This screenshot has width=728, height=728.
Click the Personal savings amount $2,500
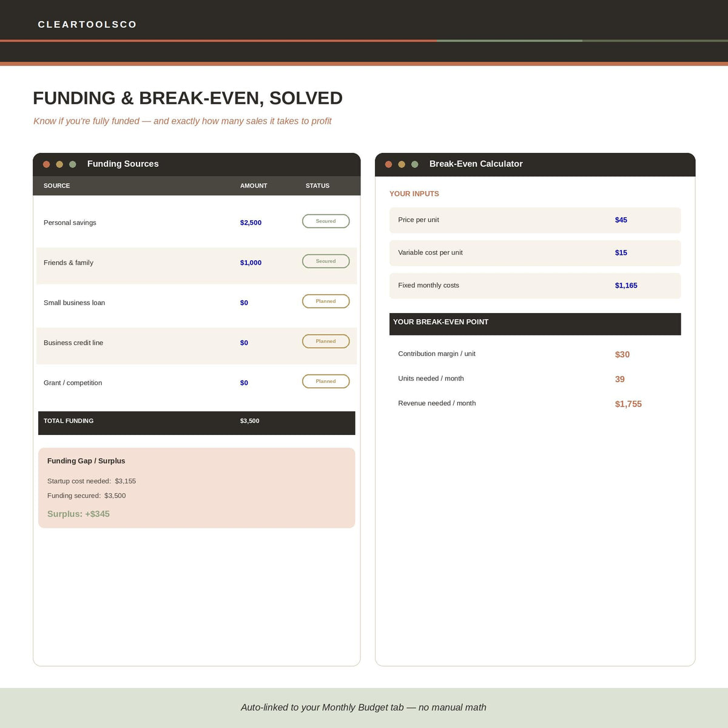(x=251, y=223)
